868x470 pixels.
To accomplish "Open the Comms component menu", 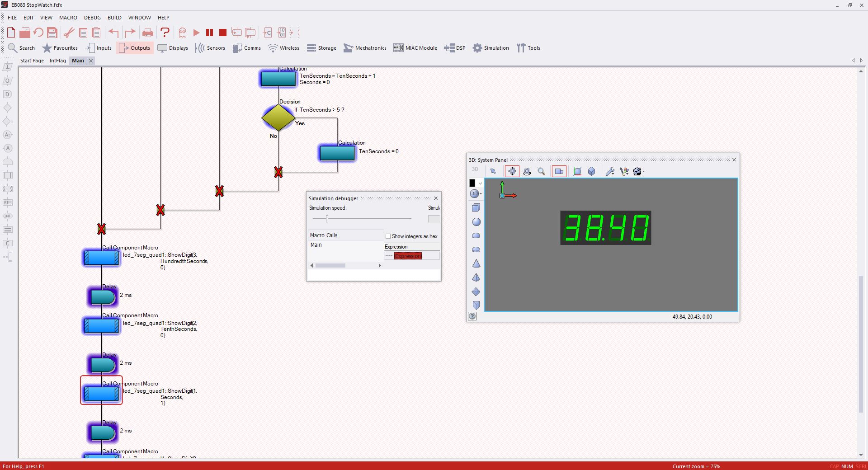I will click(247, 48).
